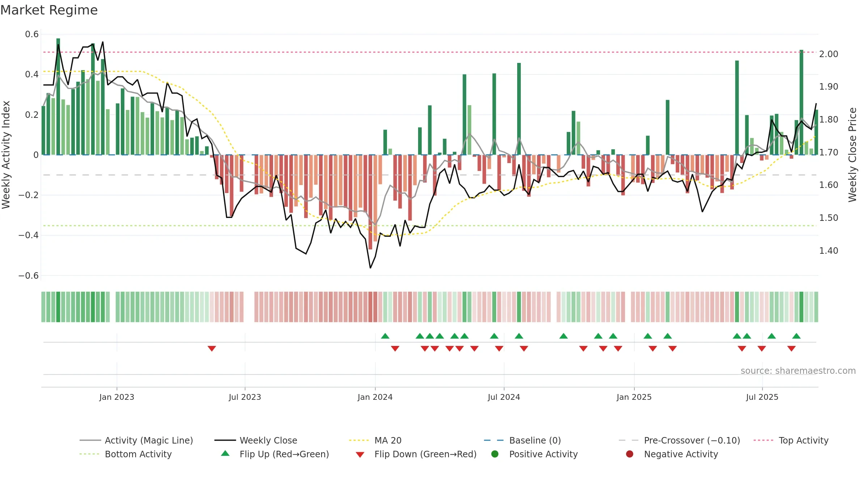
Task: Click the green Flip Up triangle in legend
Action: 225,453
